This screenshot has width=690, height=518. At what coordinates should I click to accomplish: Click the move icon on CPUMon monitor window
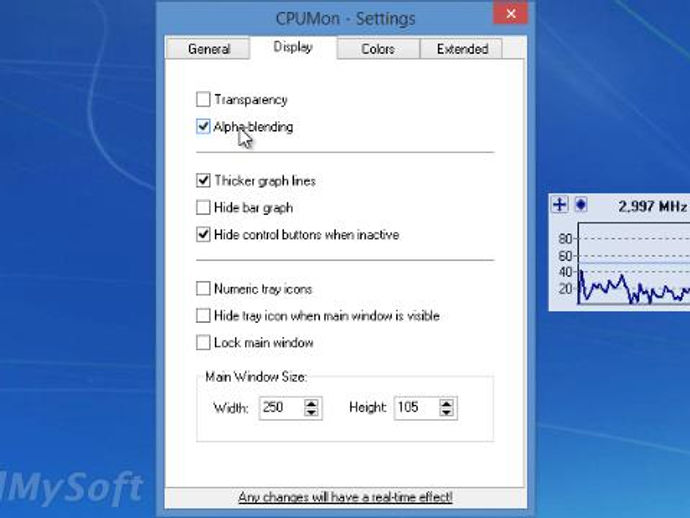tap(560, 205)
